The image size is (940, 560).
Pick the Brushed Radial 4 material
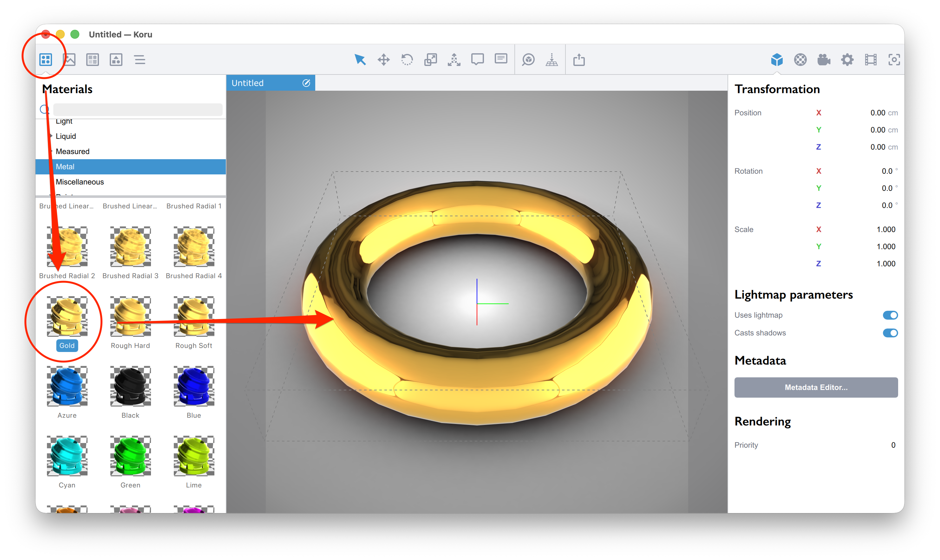193,247
